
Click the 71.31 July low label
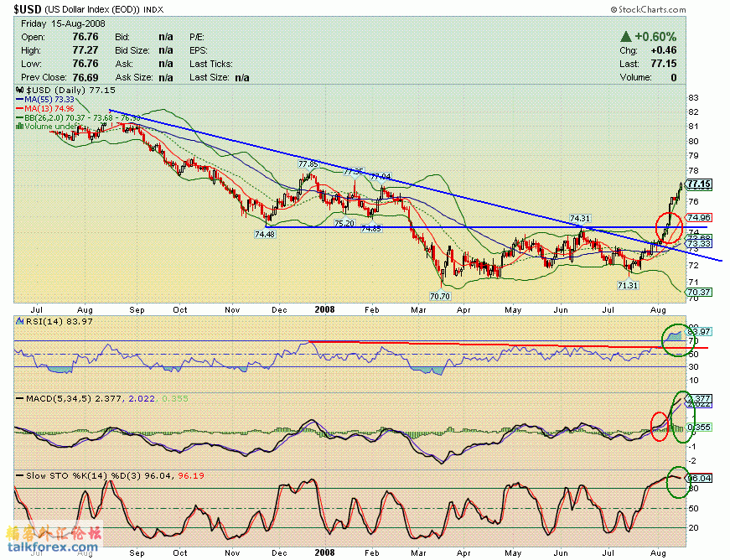(628, 285)
